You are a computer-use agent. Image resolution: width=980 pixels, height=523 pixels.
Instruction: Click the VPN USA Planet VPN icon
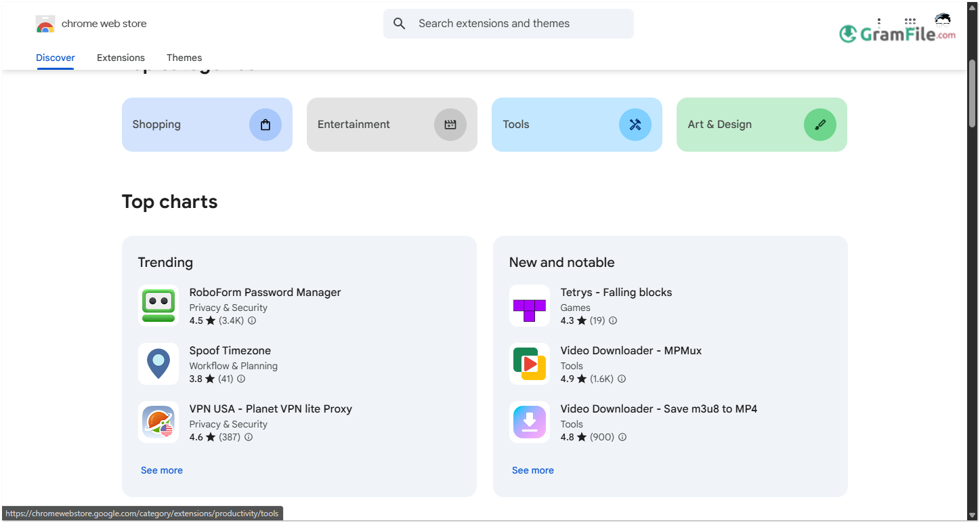[158, 422]
